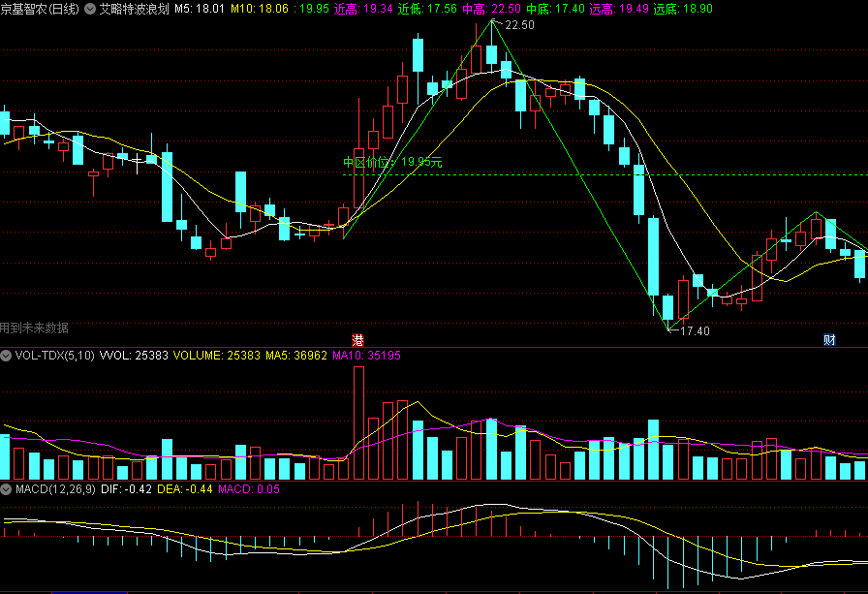The image size is (868, 594).
Task: Click the VVOL: 25383 value
Action: click(x=134, y=356)
